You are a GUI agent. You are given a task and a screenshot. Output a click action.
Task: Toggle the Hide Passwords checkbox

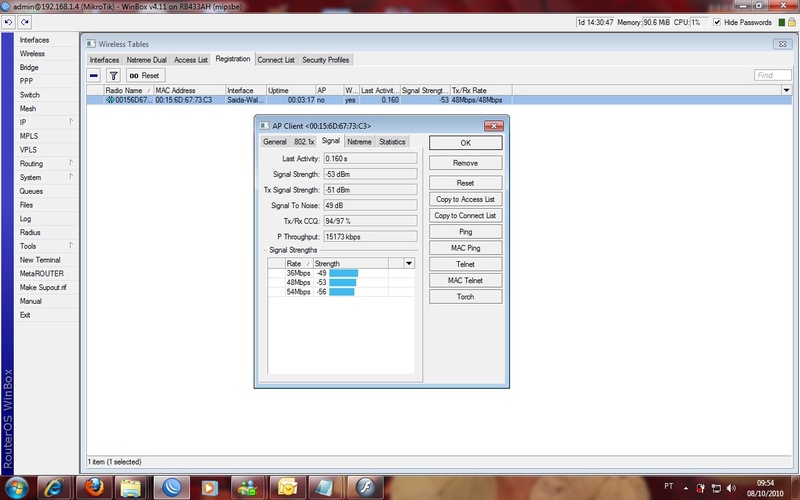point(717,22)
